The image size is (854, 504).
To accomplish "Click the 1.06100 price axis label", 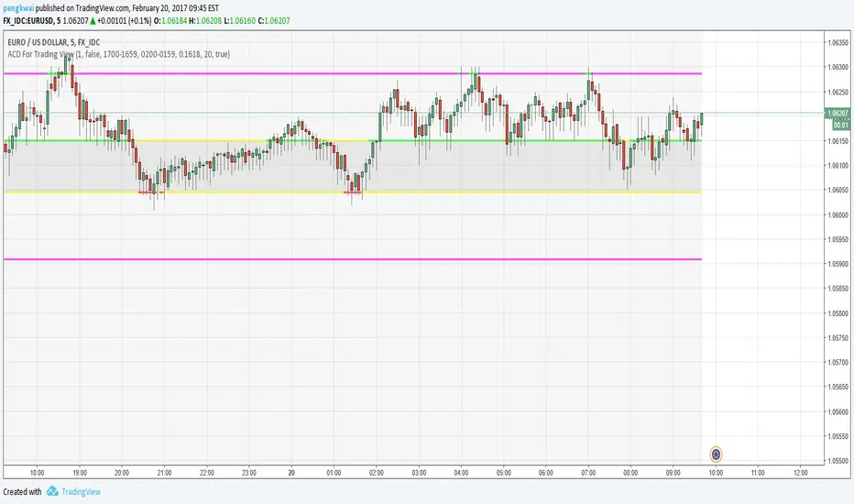I will pos(838,166).
